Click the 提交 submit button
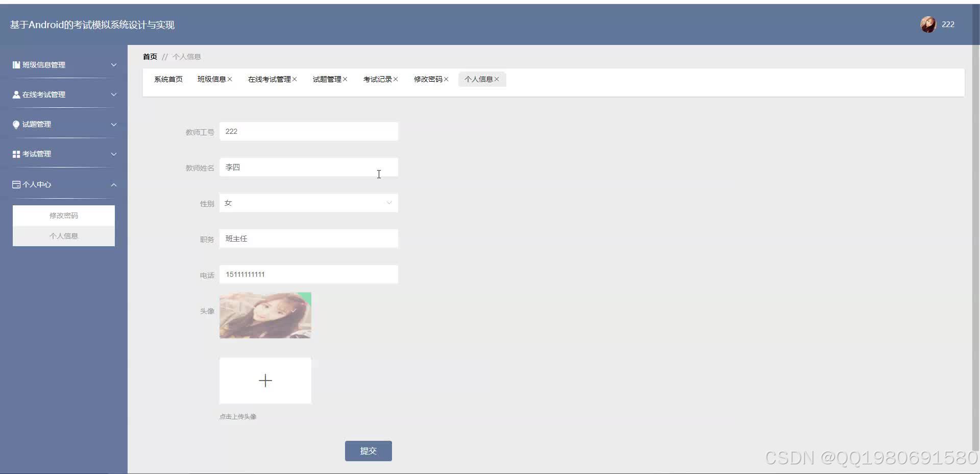The width and height of the screenshot is (980, 474). pyautogui.click(x=369, y=451)
